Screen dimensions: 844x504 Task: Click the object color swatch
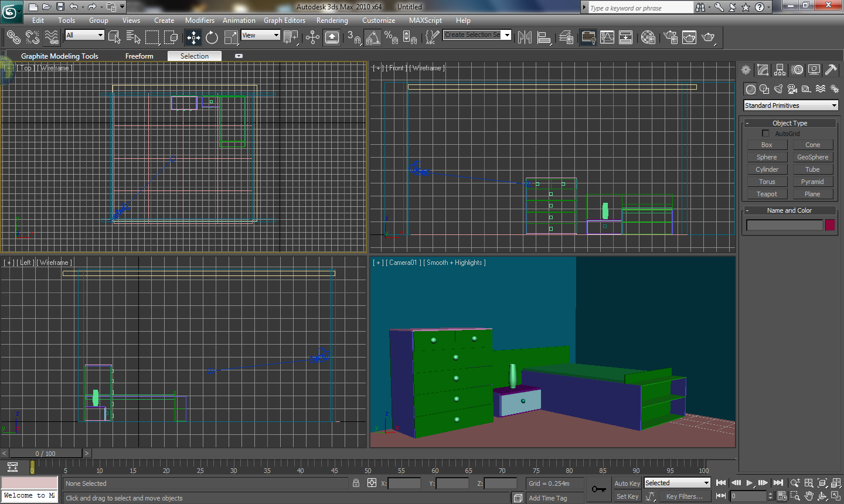tap(830, 225)
